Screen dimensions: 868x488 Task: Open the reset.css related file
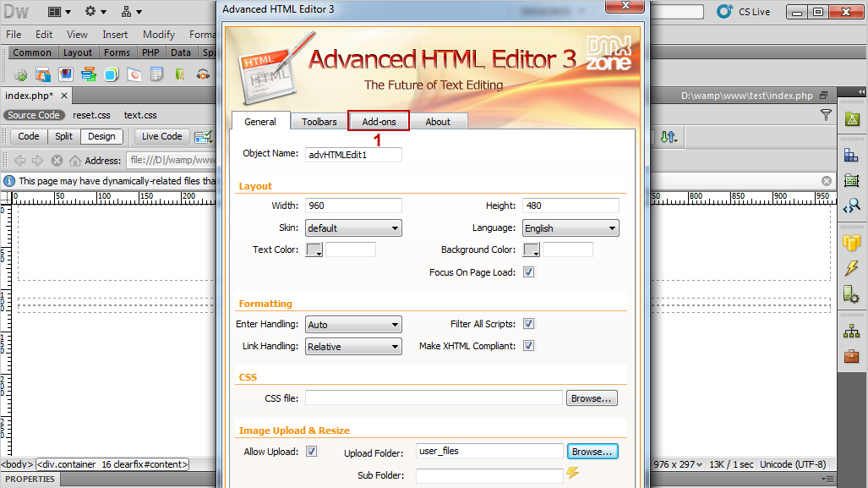91,115
